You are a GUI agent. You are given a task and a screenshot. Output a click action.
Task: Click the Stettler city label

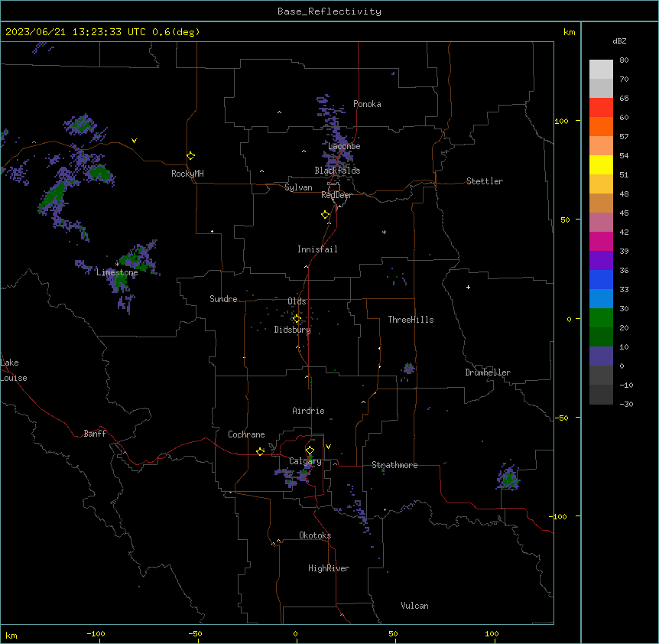tap(485, 181)
